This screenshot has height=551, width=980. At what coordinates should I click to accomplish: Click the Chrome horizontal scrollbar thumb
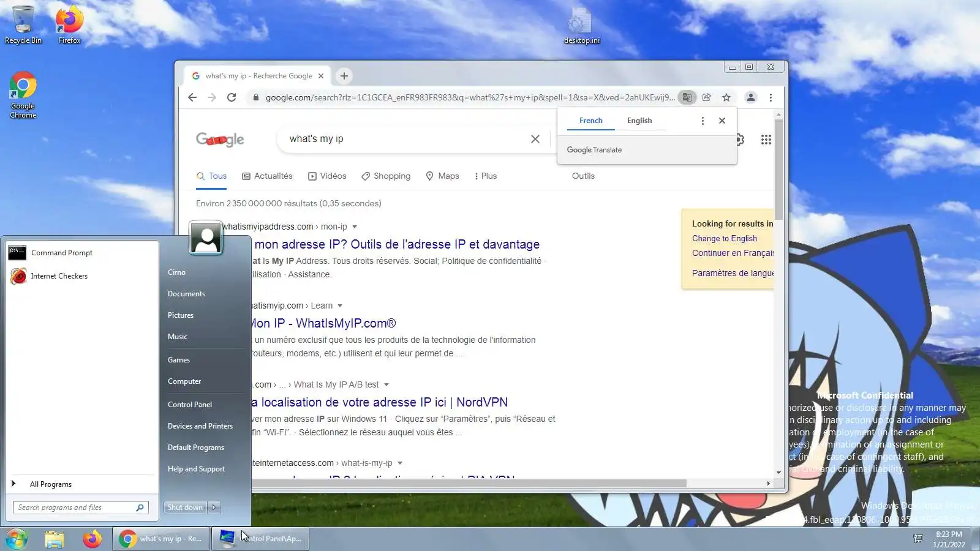pos(469,484)
